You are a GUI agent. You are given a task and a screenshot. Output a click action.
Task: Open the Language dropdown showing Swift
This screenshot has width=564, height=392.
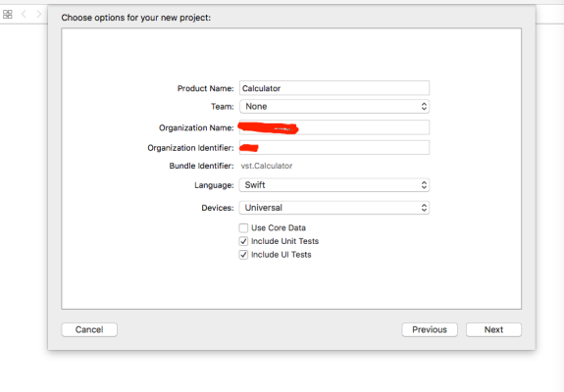tap(334, 185)
